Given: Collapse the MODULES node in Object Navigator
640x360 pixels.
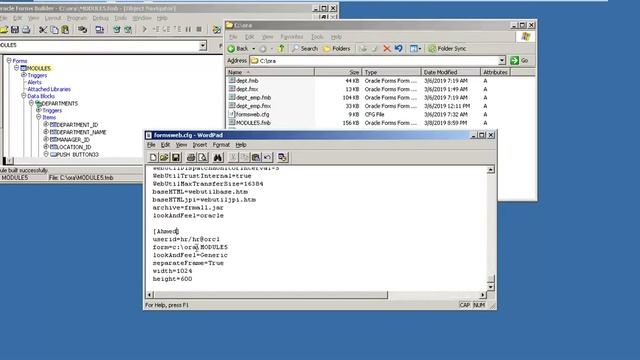Looking at the screenshot, I should (16, 68).
